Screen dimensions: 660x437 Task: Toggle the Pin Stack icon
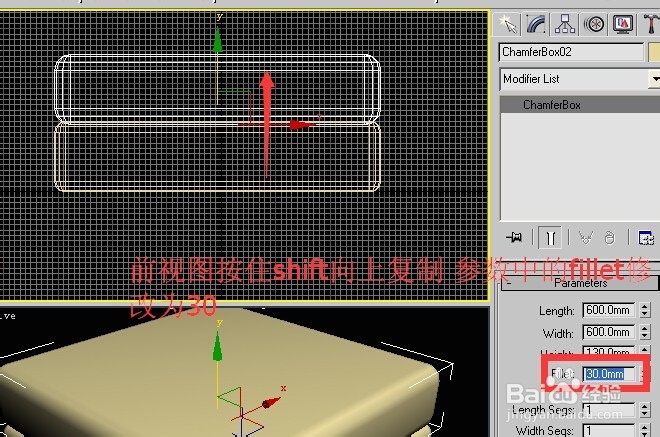514,238
